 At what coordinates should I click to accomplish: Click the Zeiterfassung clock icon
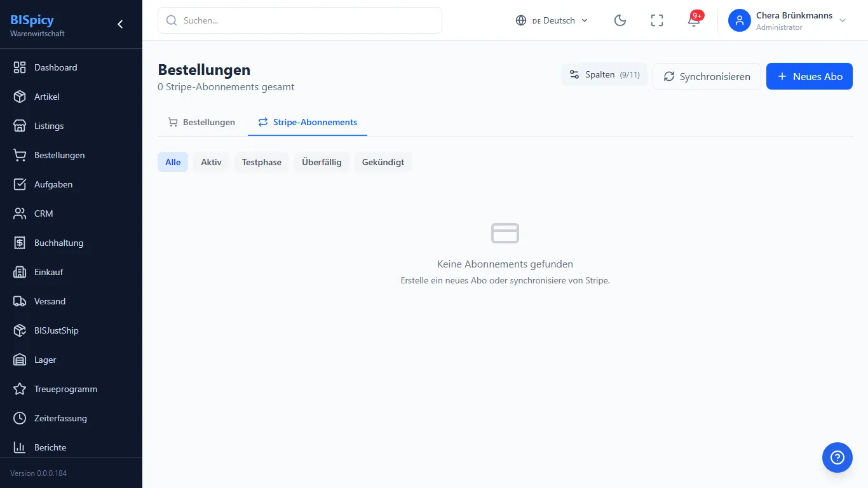coord(20,418)
